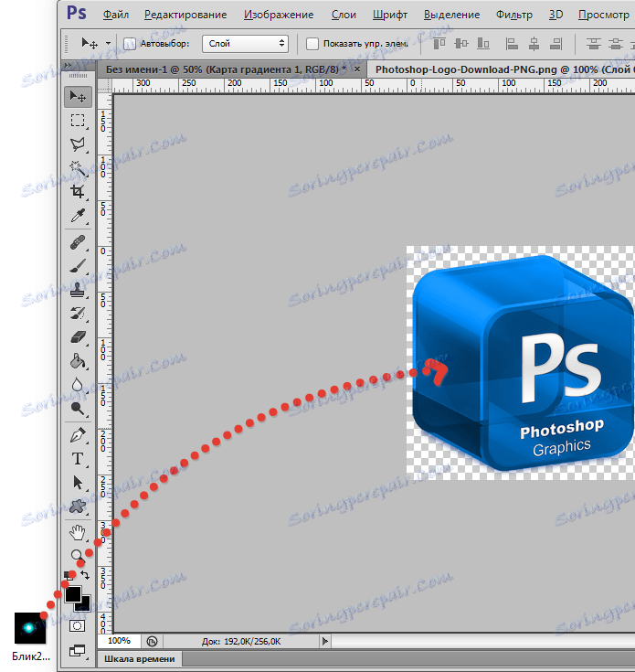This screenshot has height=672, width=635.
Task: Click the 100% zoom level field
Action: click(119, 641)
